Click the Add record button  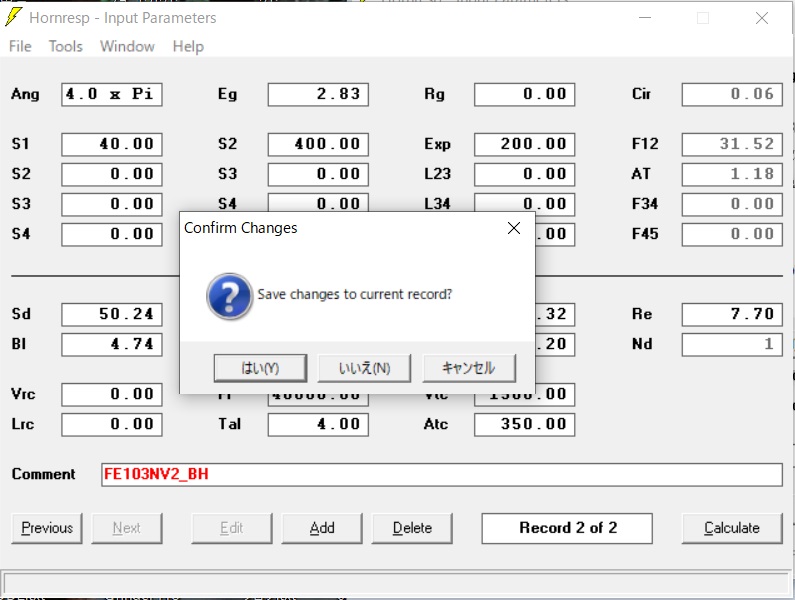[x=321, y=528]
